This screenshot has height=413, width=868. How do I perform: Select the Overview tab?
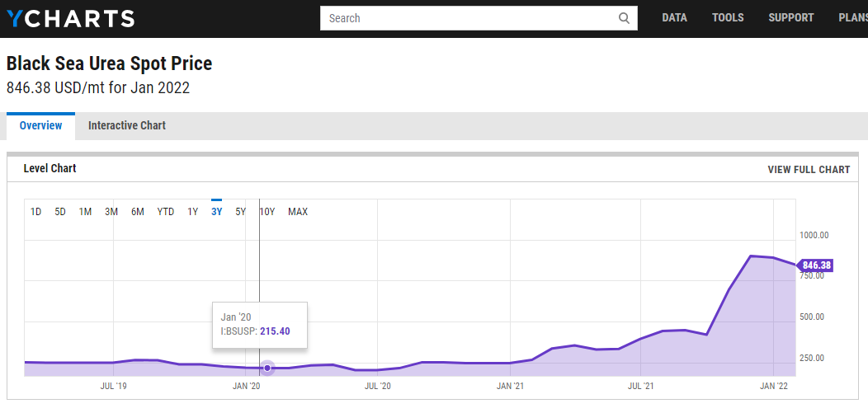(40, 126)
